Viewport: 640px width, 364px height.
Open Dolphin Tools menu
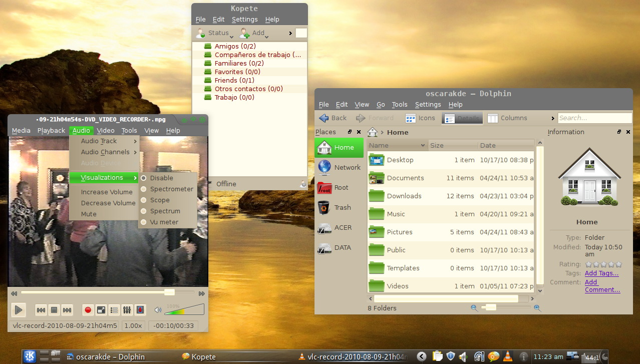pos(400,104)
